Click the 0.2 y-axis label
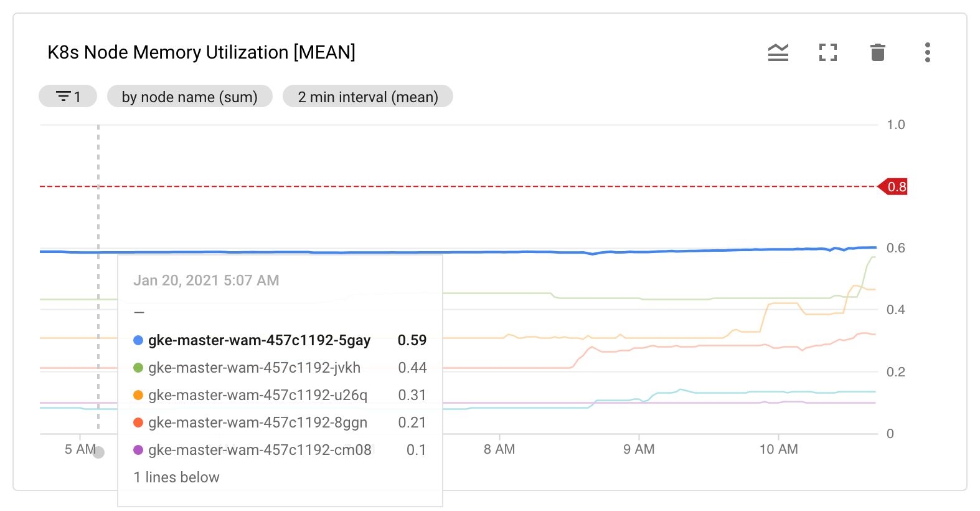980x511 pixels. (x=896, y=372)
